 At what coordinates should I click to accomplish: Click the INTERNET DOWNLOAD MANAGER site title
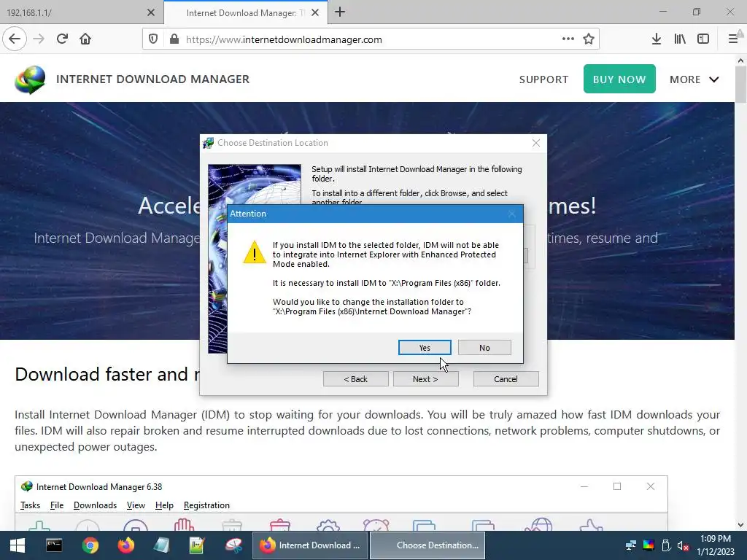(153, 79)
